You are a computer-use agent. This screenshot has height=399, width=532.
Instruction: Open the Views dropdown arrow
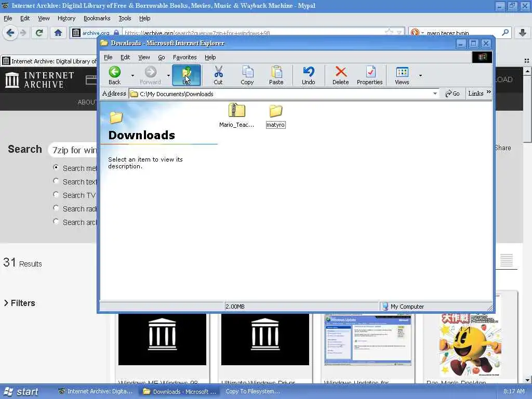click(420, 75)
